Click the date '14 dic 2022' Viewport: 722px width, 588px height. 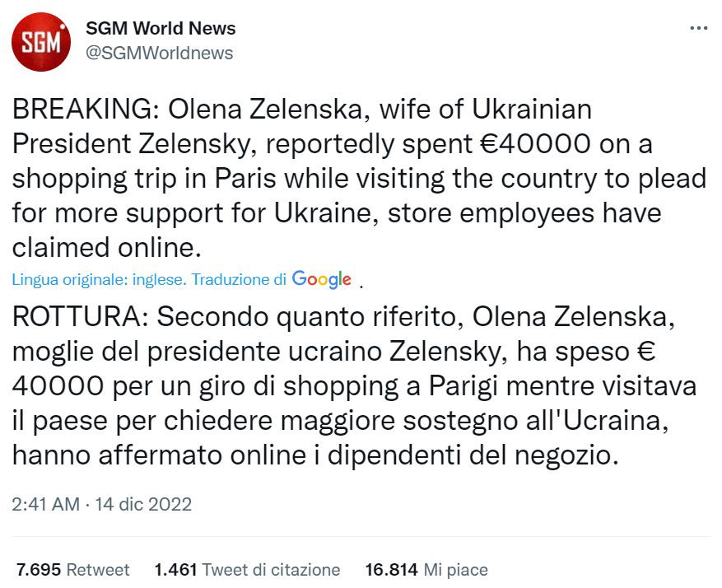142,503
